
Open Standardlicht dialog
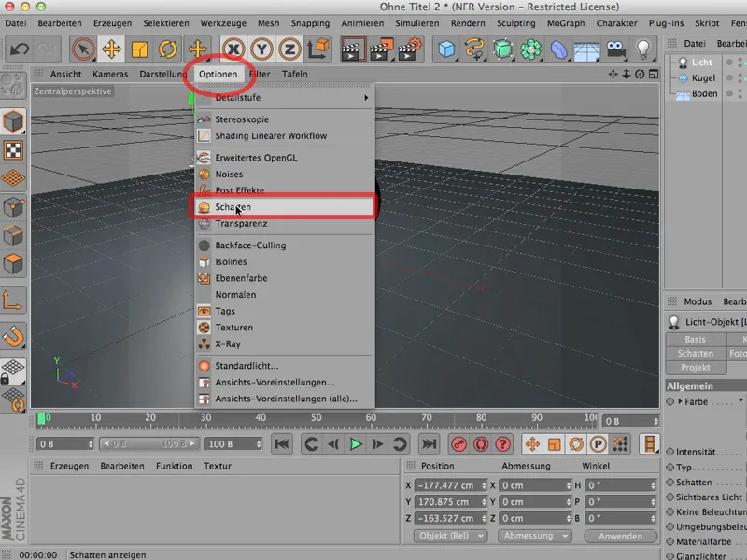(x=284, y=366)
